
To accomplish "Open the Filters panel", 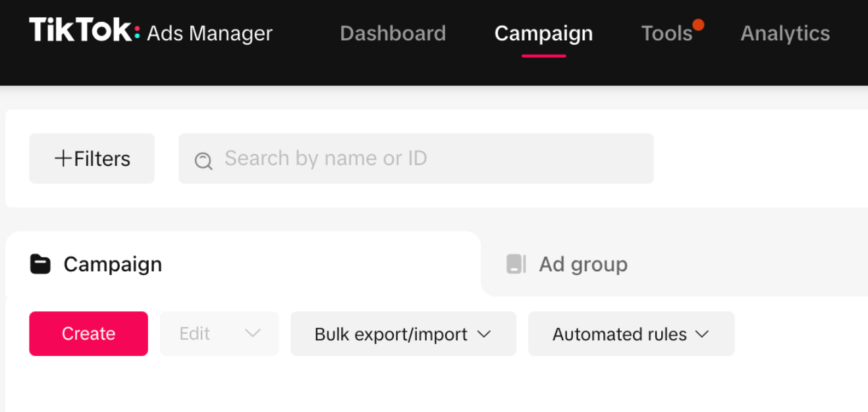I will click(x=92, y=159).
